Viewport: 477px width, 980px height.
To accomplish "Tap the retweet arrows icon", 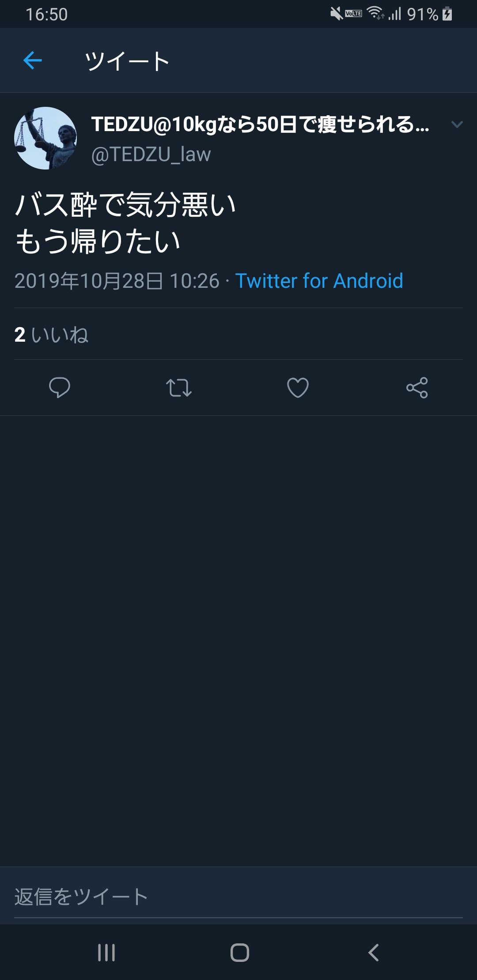I will pyautogui.click(x=178, y=388).
